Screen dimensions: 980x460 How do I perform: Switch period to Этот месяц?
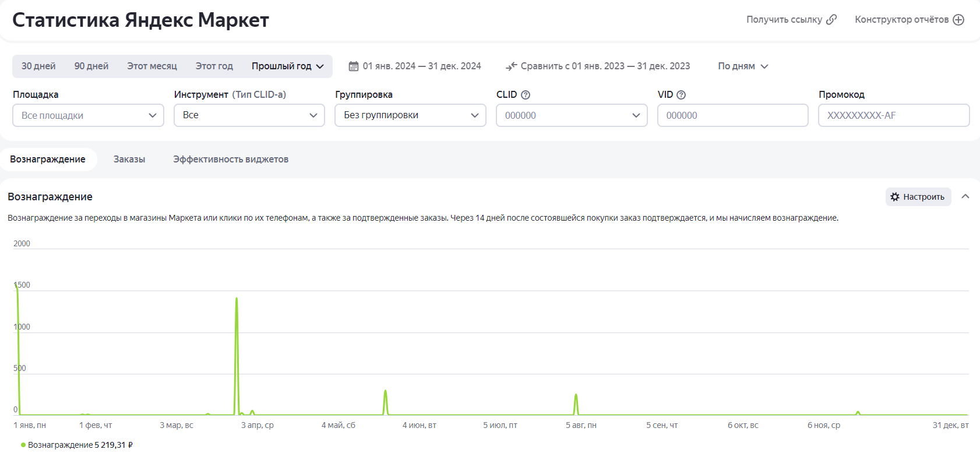click(152, 66)
